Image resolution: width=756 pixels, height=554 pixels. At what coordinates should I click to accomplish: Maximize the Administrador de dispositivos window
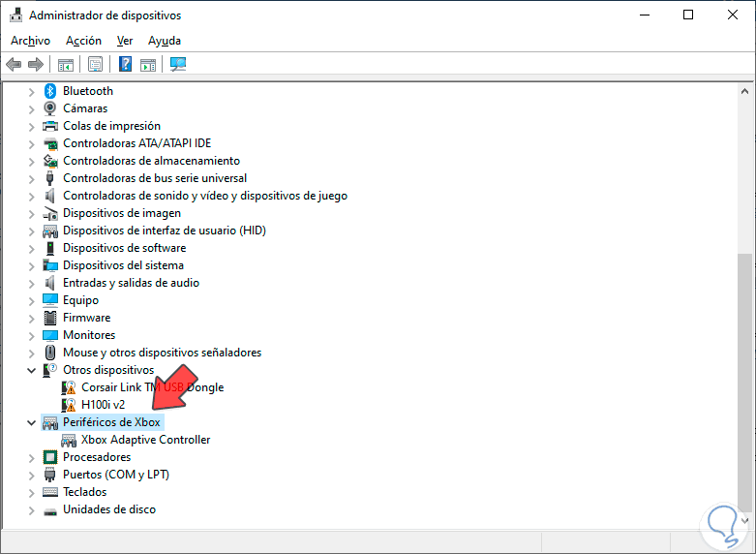(688, 15)
